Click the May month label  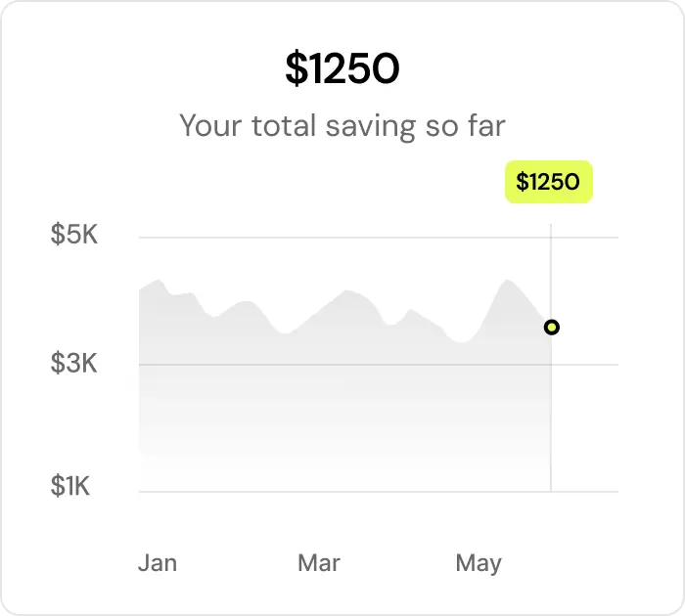tap(479, 563)
